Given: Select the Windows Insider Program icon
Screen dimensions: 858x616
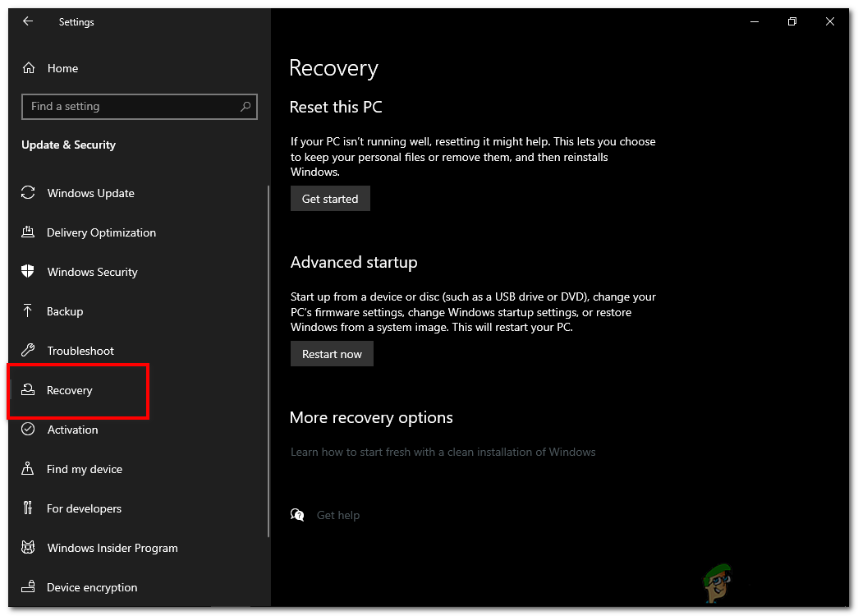Looking at the screenshot, I should click(x=28, y=548).
